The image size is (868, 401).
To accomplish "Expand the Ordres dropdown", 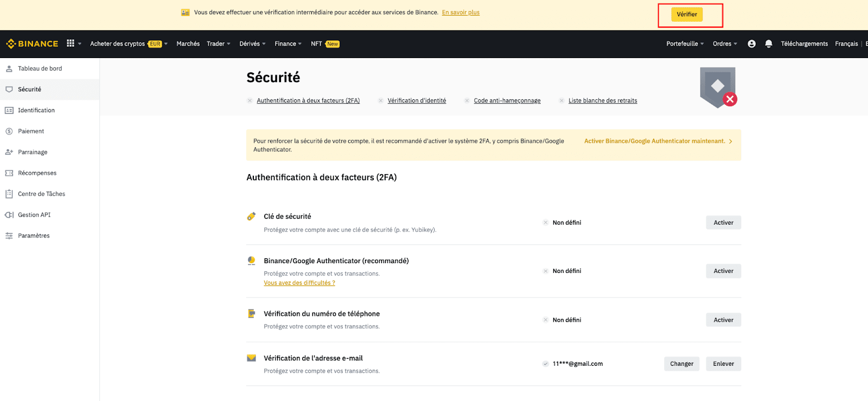I will pyautogui.click(x=735, y=44).
